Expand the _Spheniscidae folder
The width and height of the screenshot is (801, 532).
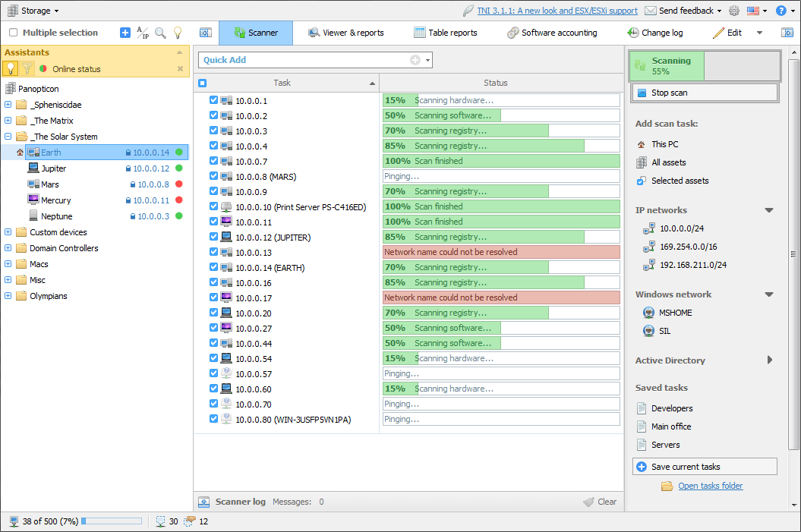click(x=8, y=105)
